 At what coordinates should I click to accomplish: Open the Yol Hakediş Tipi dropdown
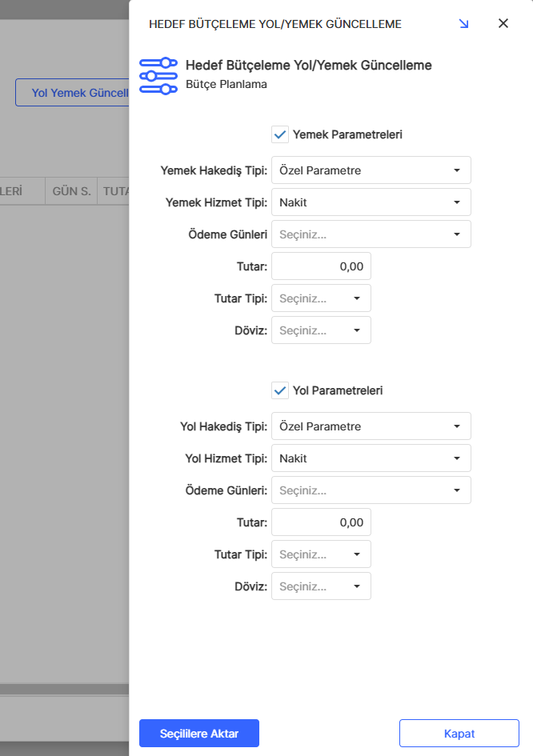(x=371, y=426)
